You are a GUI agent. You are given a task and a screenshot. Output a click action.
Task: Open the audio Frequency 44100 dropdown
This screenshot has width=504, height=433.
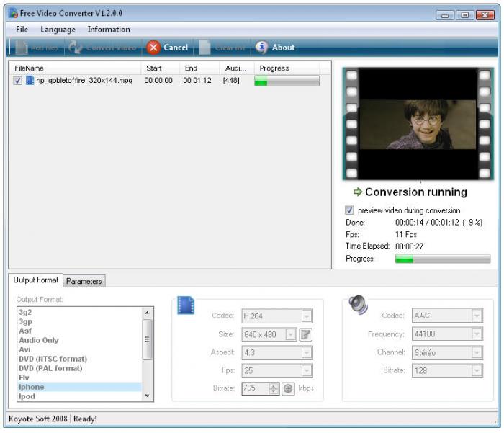(477, 334)
